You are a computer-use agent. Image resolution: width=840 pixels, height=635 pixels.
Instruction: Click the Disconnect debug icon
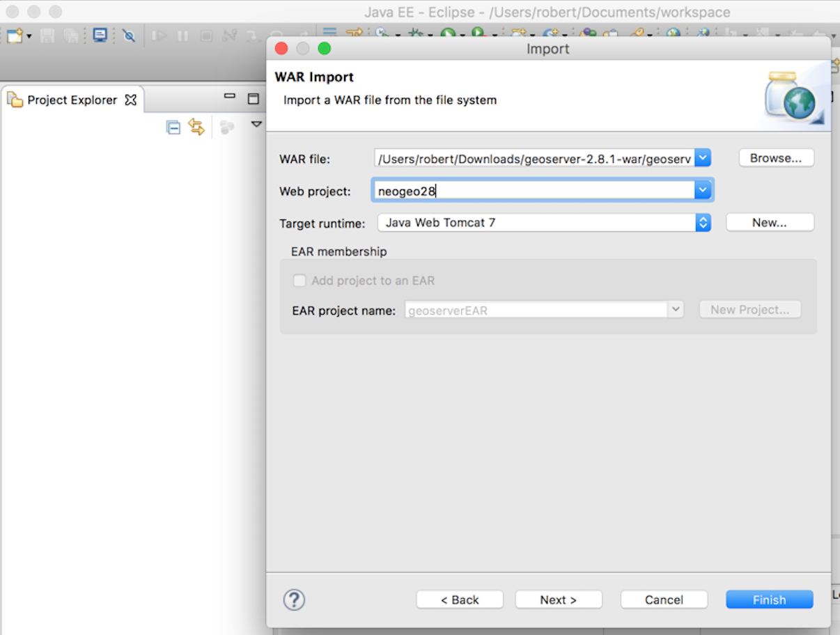[x=230, y=36]
